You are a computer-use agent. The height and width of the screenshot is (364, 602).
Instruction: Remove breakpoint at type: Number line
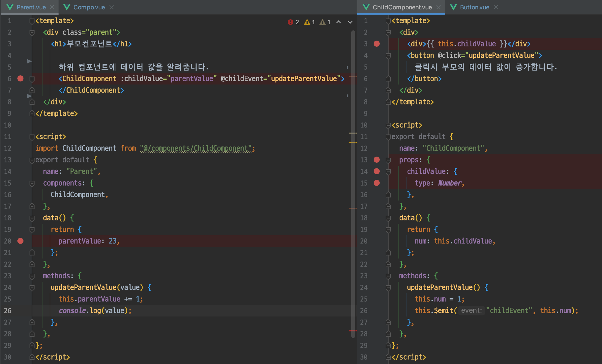click(x=377, y=183)
